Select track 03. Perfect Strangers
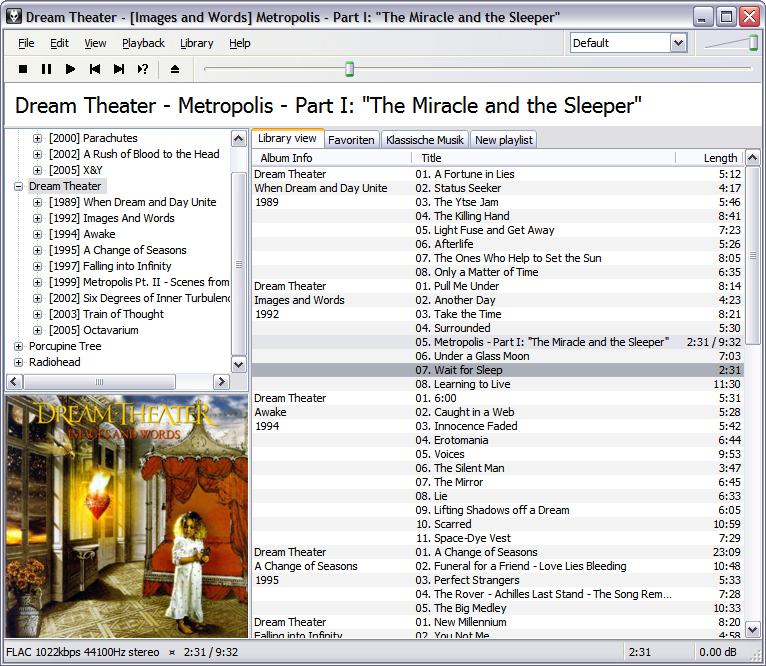Image resolution: width=766 pixels, height=666 pixels. tap(498, 580)
